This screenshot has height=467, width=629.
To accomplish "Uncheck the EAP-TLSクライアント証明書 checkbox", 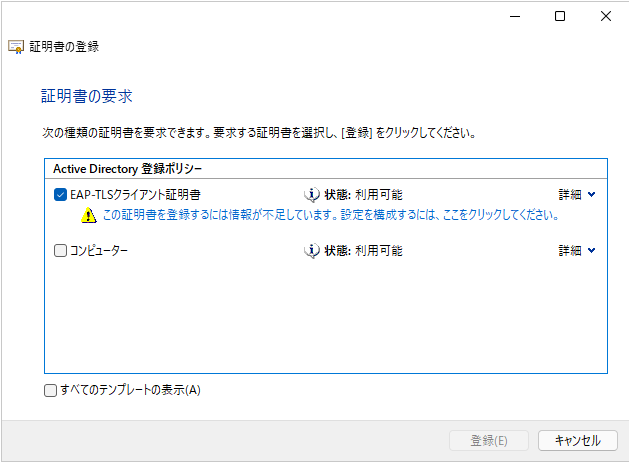I will click(x=60, y=195).
